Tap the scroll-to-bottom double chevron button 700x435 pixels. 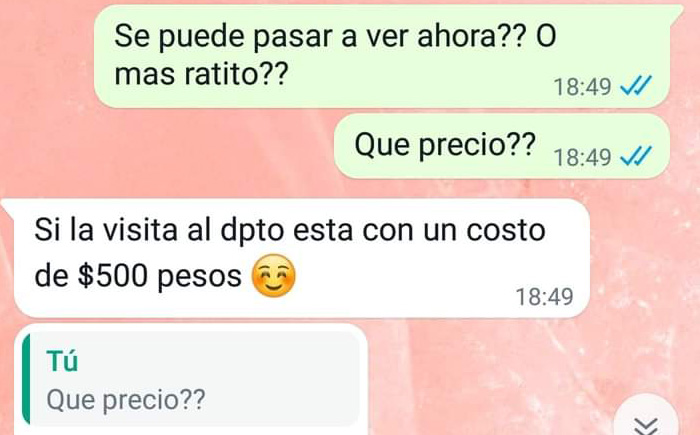tap(646, 420)
